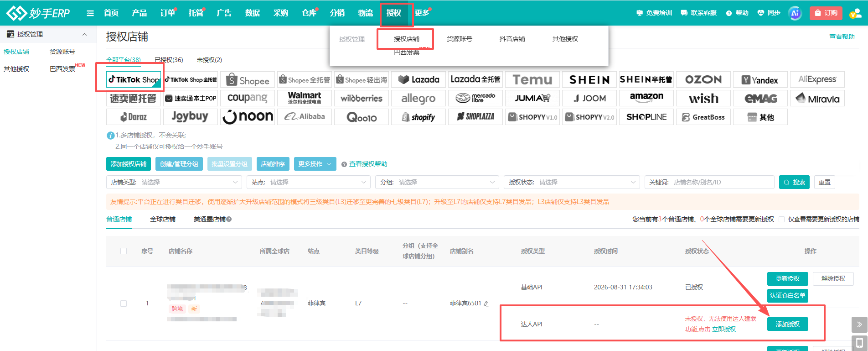The height and width of the screenshot is (351, 868).
Task: Click the 更新授权 button for 基础API
Action: point(788,278)
